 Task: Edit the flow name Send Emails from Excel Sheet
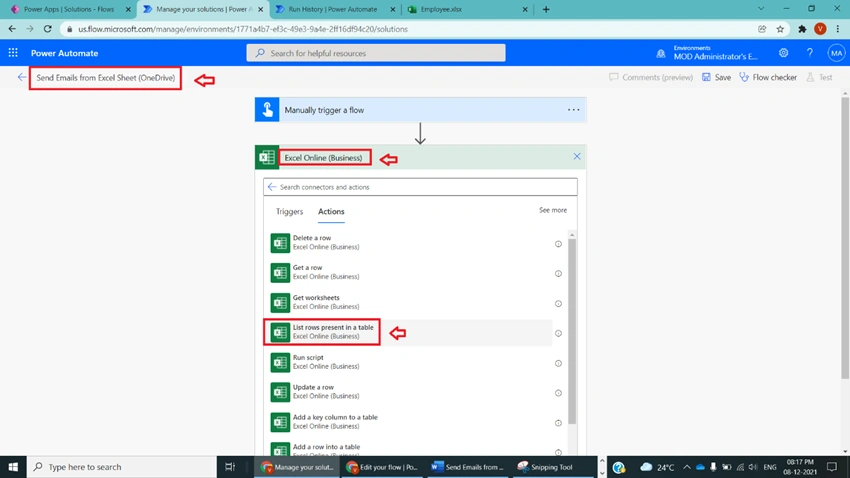pyautogui.click(x=105, y=78)
